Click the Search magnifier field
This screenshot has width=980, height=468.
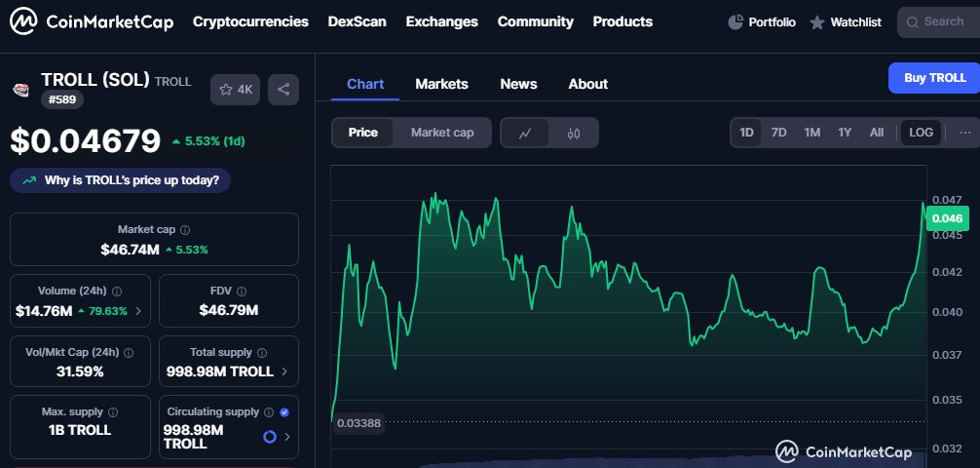click(x=938, y=22)
